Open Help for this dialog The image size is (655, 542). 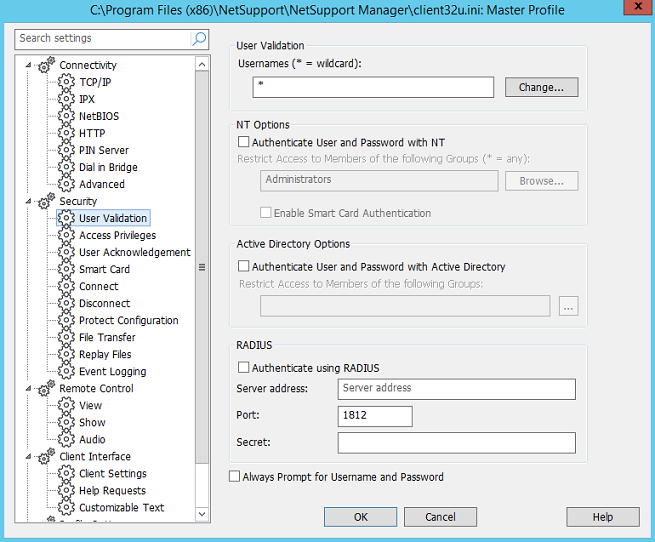pyautogui.click(x=603, y=517)
